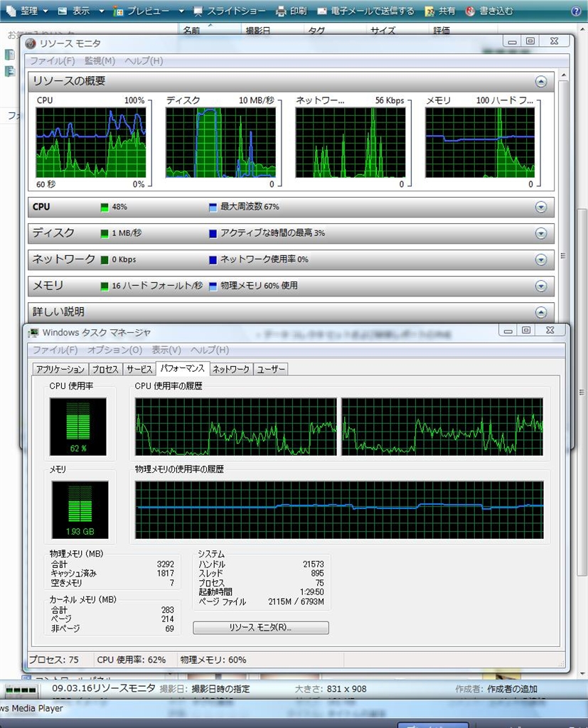Collapse the 詳しい説明 section
Image resolution: width=588 pixels, height=728 pixels.
[540, 312]
